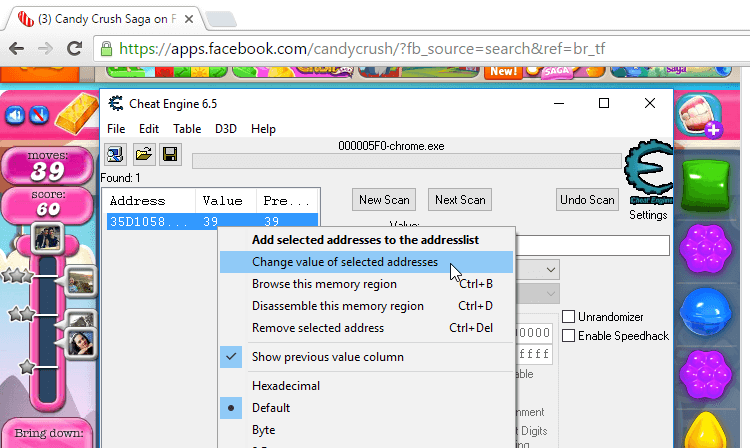
Task: Select found address 35D1058 row
Action: (x=212, y=222)
